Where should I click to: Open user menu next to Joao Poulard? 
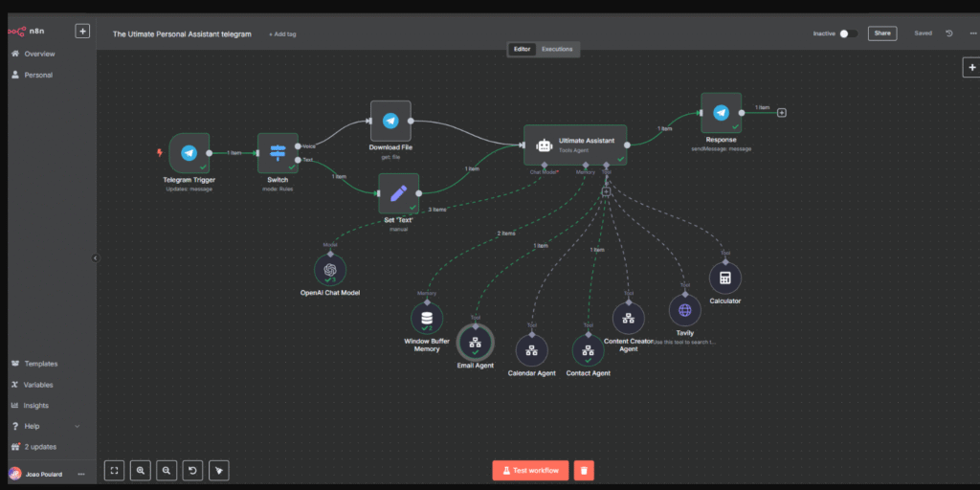tap(81, 474)
